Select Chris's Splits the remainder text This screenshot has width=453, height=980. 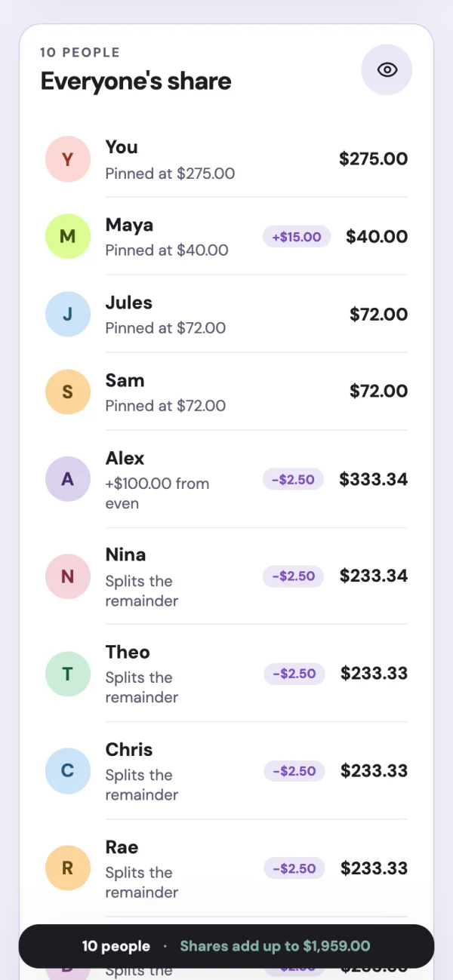(x=142, y=785)
